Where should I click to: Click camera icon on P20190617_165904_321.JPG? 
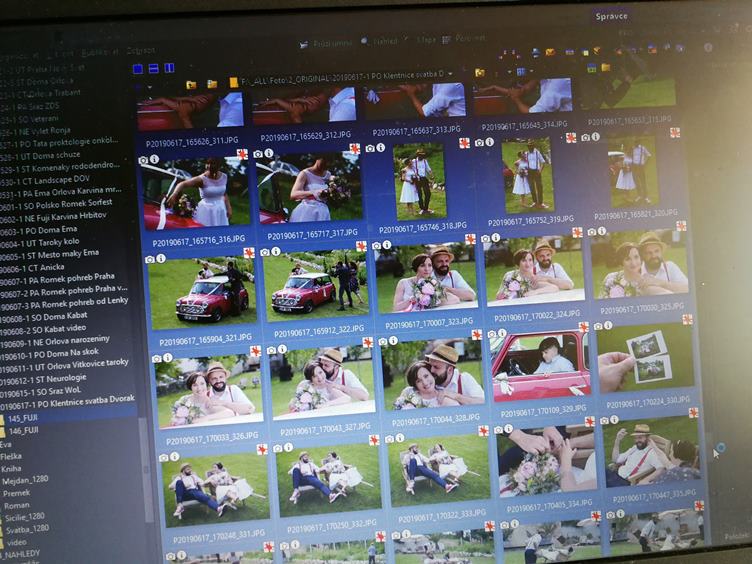pyautogui.click(x=150, y=259)
